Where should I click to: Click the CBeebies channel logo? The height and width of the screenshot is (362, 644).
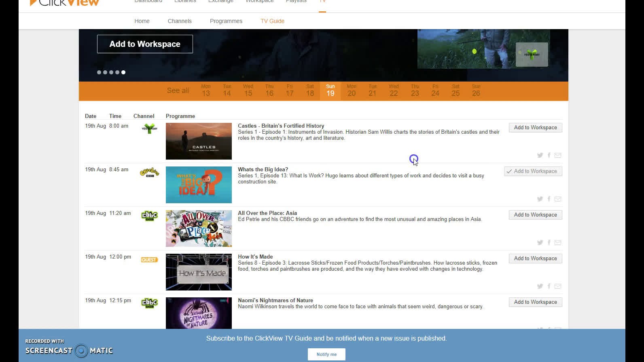[149, 173]
